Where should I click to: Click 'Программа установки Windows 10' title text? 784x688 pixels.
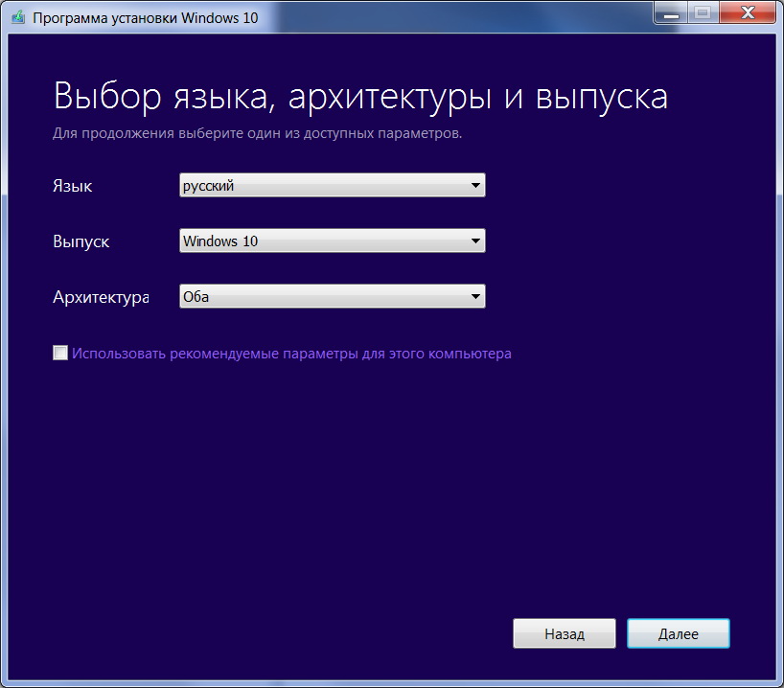click(145, 18)
